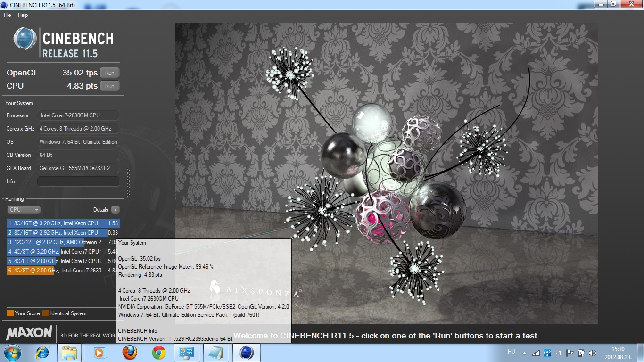This screenshot has width=644, height=362.
Task: Click the blue wireless antenna tray icon
Action: pos(547,353)
